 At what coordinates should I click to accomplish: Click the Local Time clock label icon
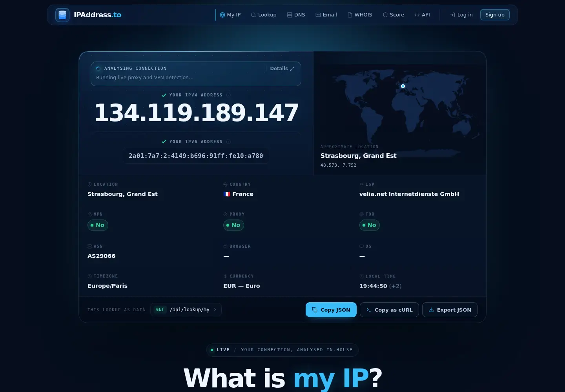(x=361, y=276)
